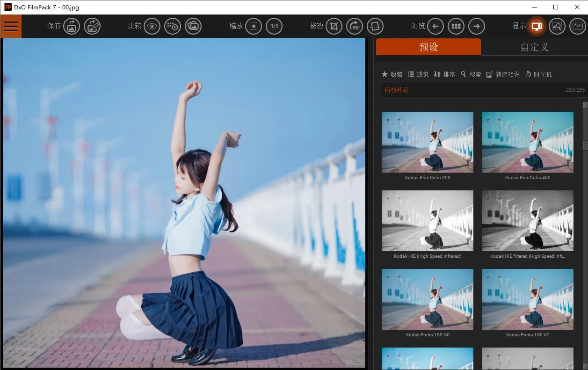Toggle the histogram display icon
The width and height of the screenshot is (588, 370).
click(578, 26)
